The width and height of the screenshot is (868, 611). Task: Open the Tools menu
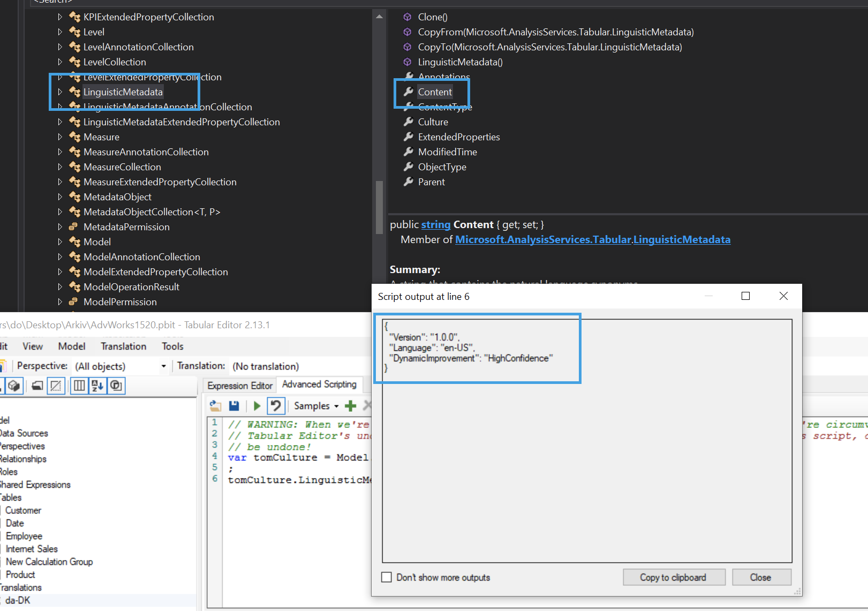[x=172, y=346]
